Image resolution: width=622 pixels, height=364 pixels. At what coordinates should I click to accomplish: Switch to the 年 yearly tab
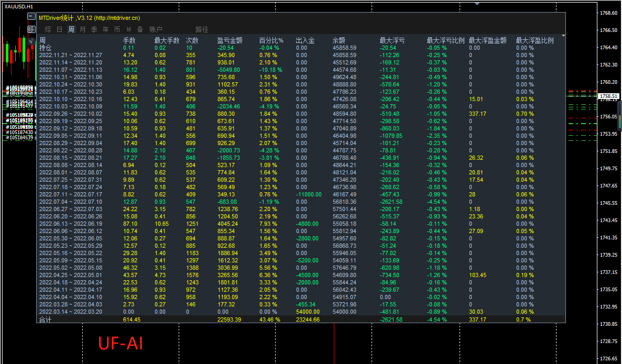pos(105,29)
